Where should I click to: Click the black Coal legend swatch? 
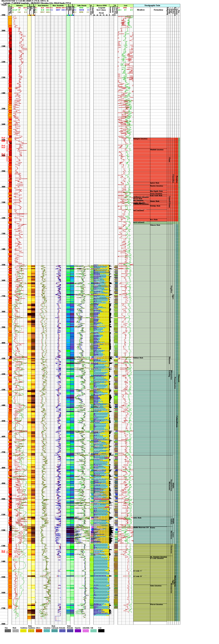[101, 631]
